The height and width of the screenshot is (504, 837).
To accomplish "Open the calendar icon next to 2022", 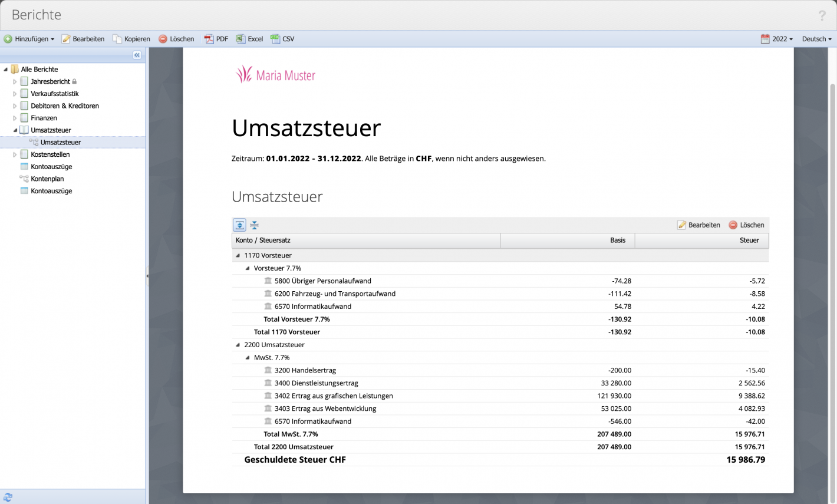I will [764, 39].
